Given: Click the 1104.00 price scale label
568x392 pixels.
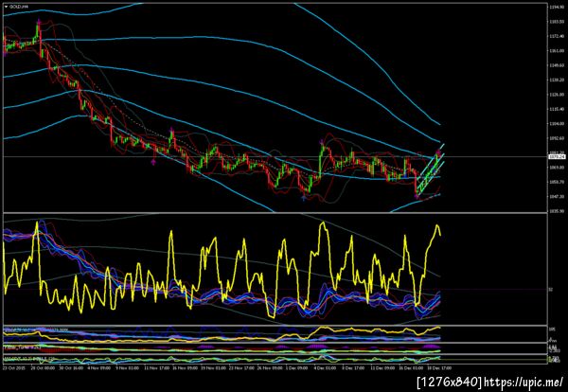Looking at the screenshot, I should (x=555, y=123).
